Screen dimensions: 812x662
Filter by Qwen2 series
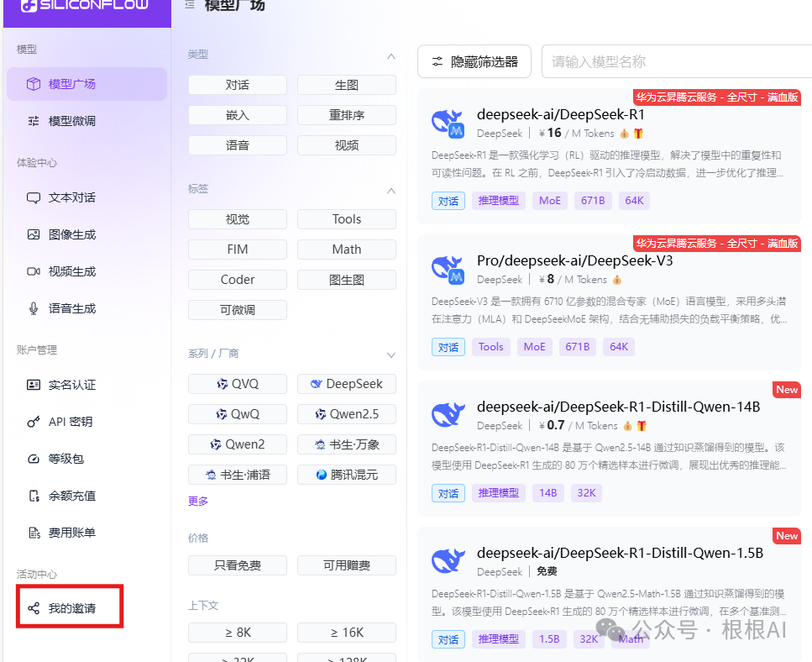[x=237, y=444]
